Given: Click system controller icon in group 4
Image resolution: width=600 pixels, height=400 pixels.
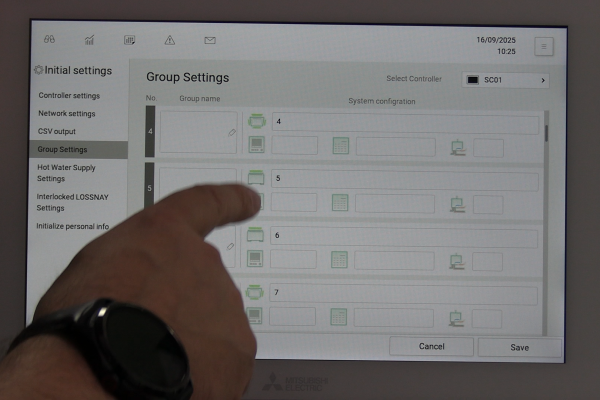Looking at the screenshot, I should tap(341, 146).
